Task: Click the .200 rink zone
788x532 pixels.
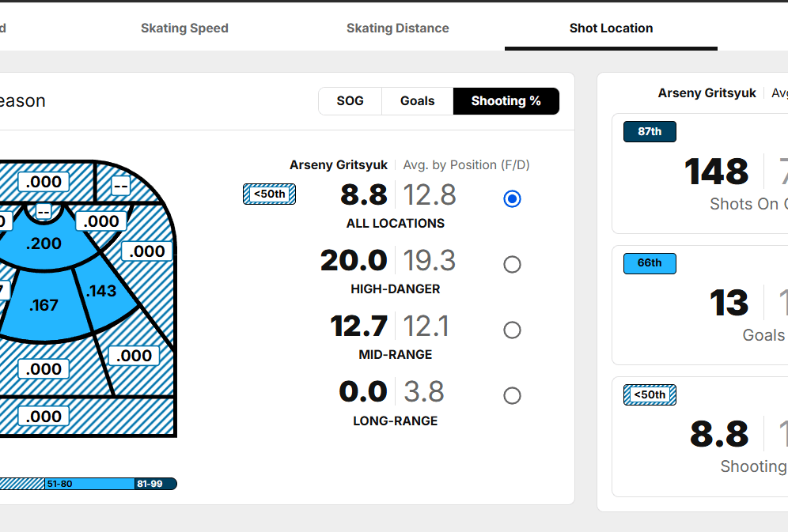Action: [44, 243]
